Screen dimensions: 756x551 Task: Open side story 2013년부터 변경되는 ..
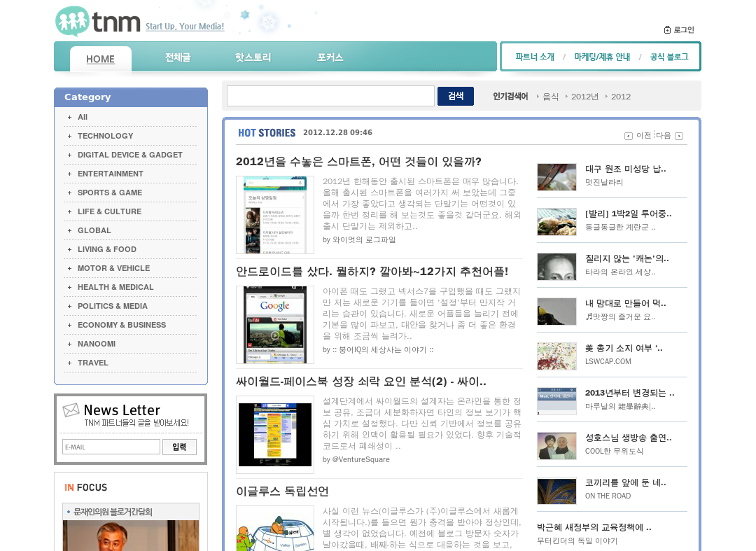630,393
